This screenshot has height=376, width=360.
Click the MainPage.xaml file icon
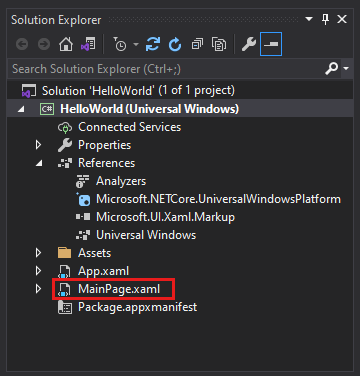pyautogui.click(x=65, y=289)
